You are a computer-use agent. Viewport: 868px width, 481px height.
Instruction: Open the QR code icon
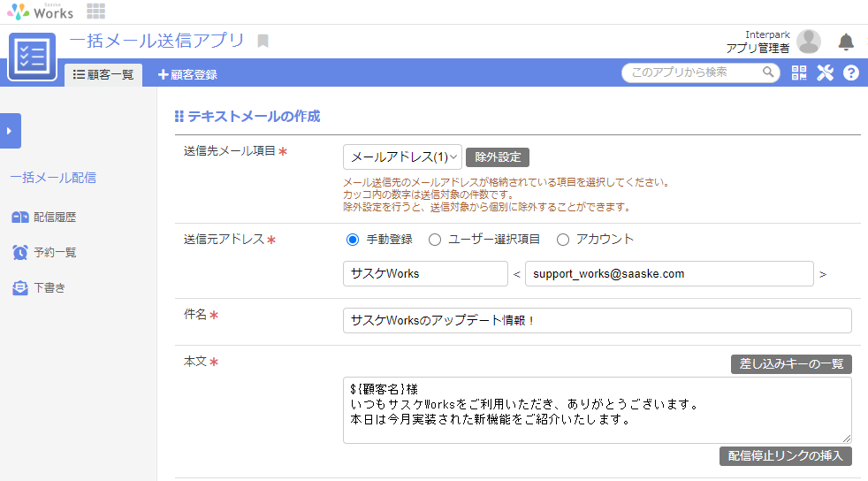tap(799, 73)
